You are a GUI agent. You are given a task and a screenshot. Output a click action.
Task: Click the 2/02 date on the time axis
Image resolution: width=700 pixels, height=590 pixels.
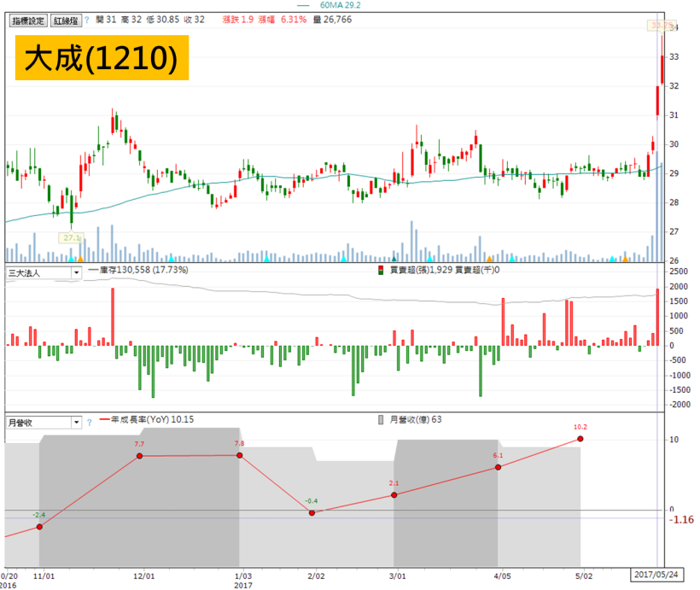tap(316, 576)
